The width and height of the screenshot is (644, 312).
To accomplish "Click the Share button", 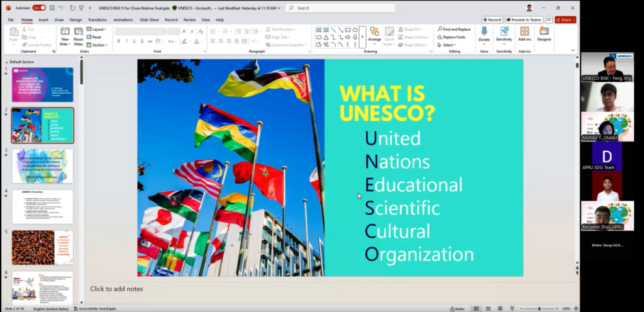I will pyautogui.click(x=565, y=19).
